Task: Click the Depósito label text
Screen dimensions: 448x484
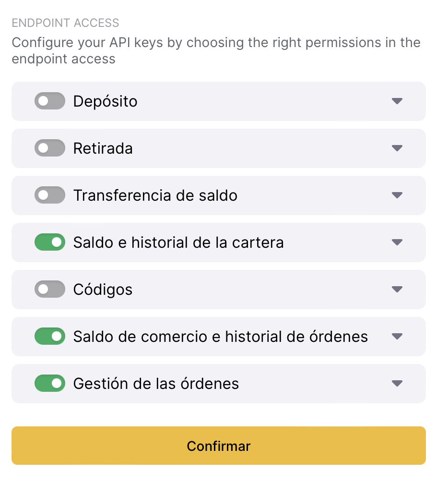Action: tap(105, 101)
